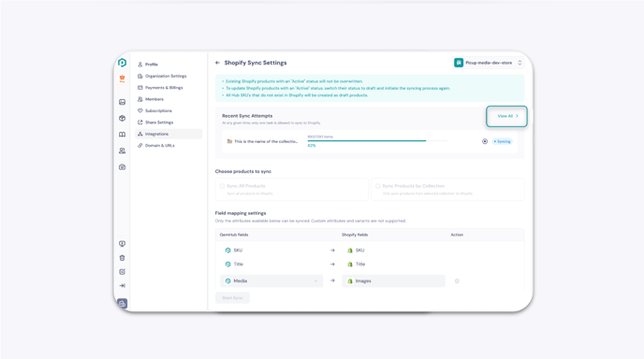The height and width of the screenshot is (359, 644).
Task: Open the camera icon in left rail
Action: click(x=122, y=167)
